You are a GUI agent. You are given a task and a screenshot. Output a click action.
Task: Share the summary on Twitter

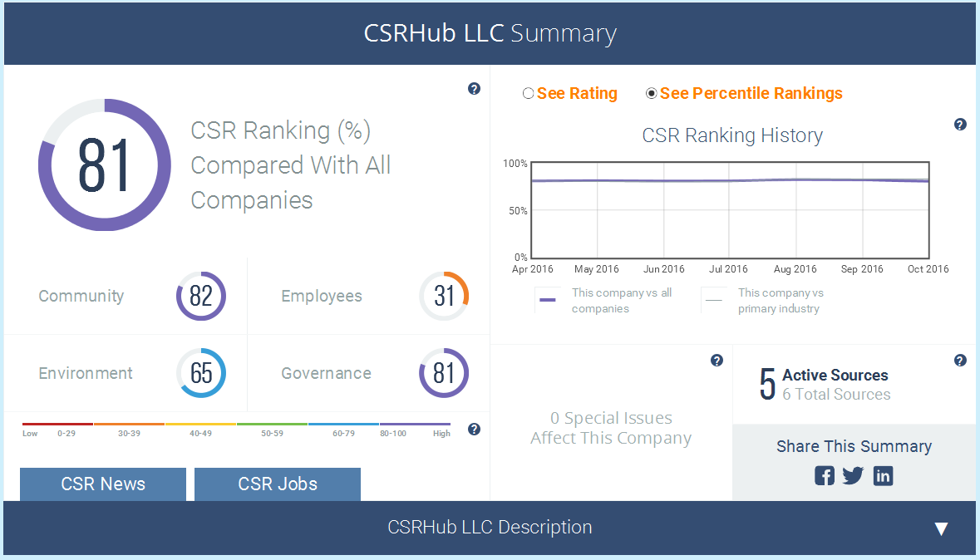(x=853, y=475)
